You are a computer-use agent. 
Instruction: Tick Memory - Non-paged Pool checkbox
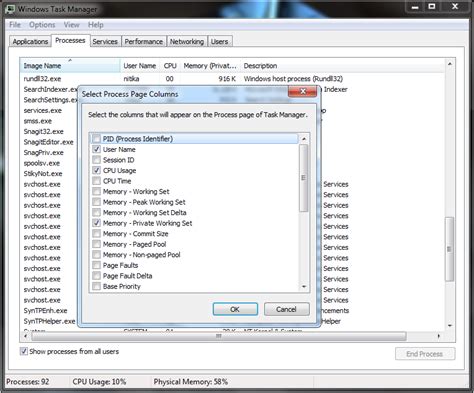tap(96, 255)
